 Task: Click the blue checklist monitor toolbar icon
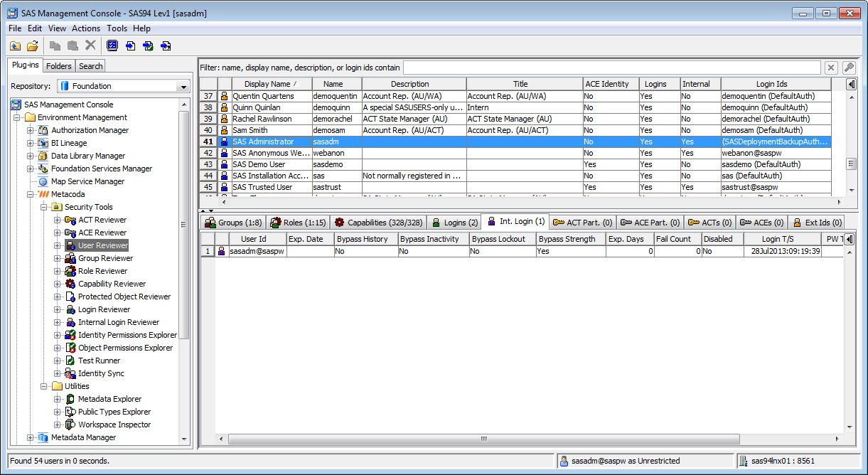[x=112, y=46]
